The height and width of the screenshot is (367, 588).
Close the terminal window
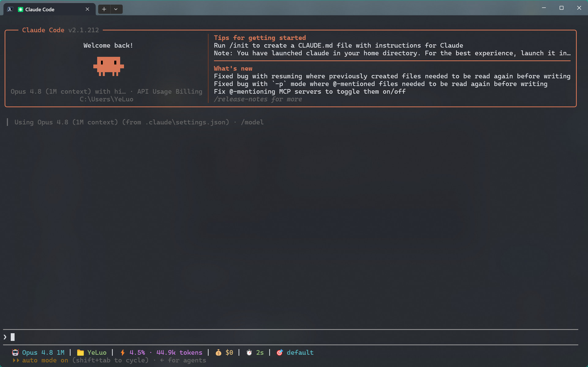point(579,8)
